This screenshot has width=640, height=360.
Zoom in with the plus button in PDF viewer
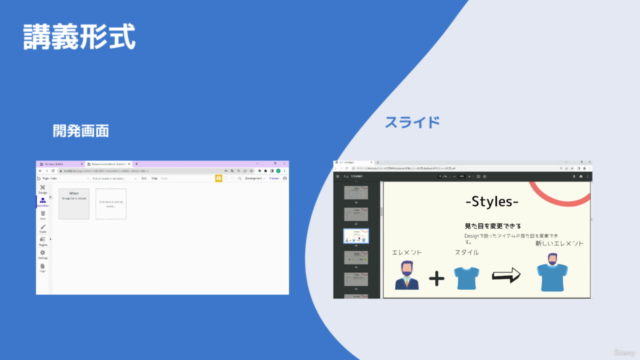point(469,176)
